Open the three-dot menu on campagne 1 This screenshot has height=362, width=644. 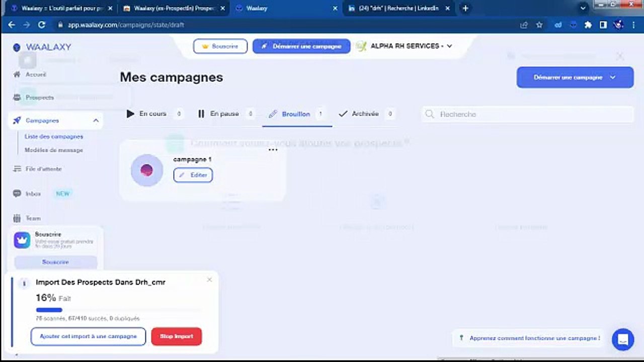click(x=273, y=150)
